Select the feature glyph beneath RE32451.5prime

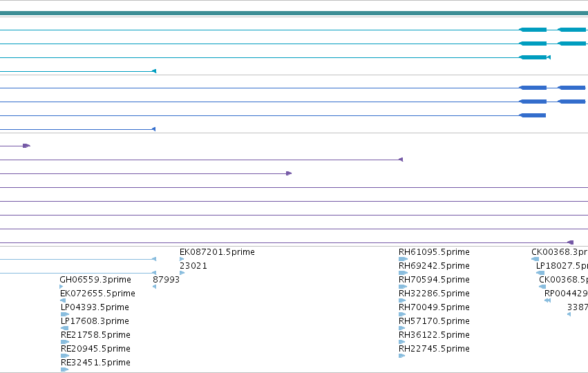point(64,370)
